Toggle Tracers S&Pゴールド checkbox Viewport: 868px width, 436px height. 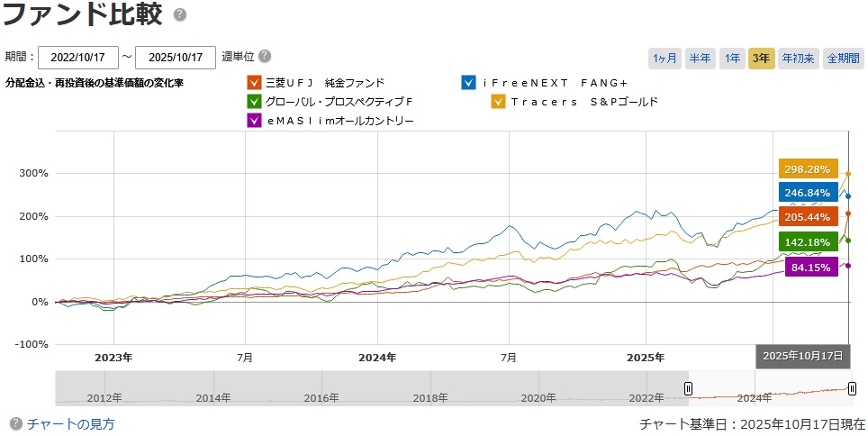(x=498, y=102)
